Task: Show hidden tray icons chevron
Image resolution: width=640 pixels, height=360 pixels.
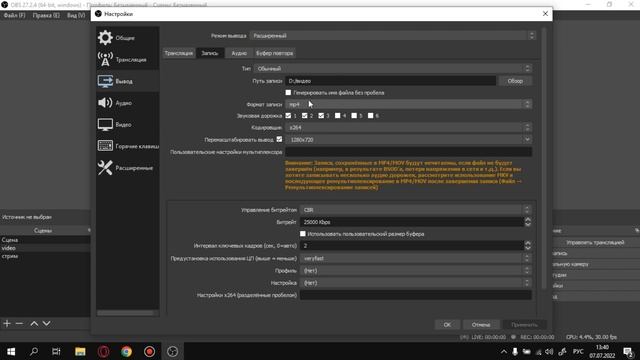Action: tap(504, 352)
